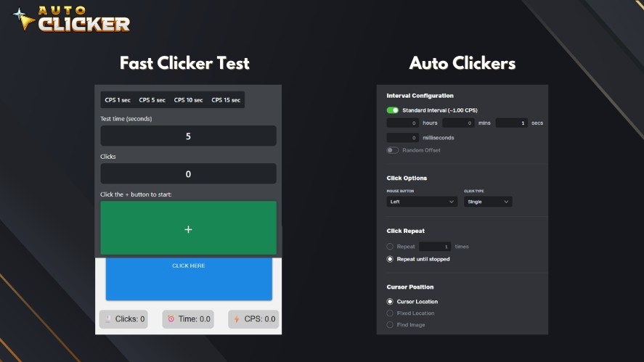Select the Cursor Location radio button
644x362 pixels.
(390, 301)
